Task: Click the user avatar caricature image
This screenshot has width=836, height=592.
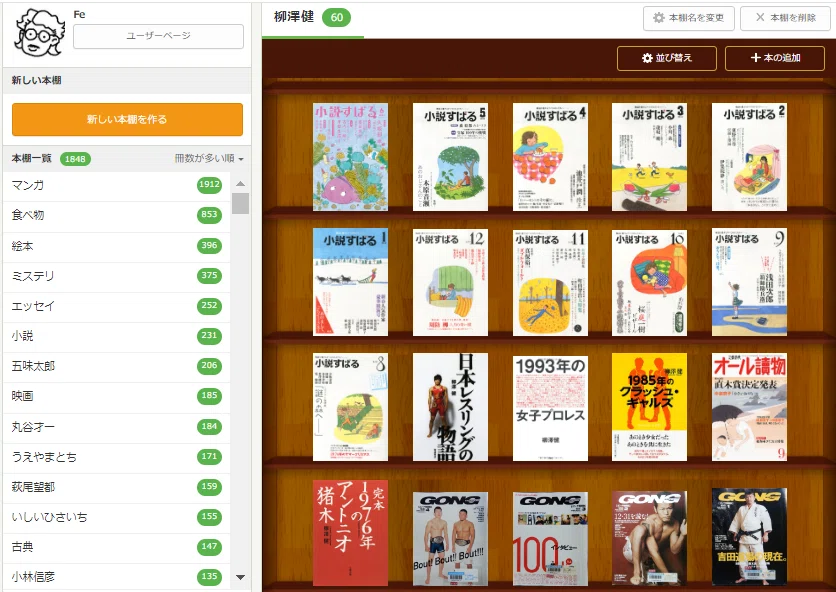Action: (38, 33)
